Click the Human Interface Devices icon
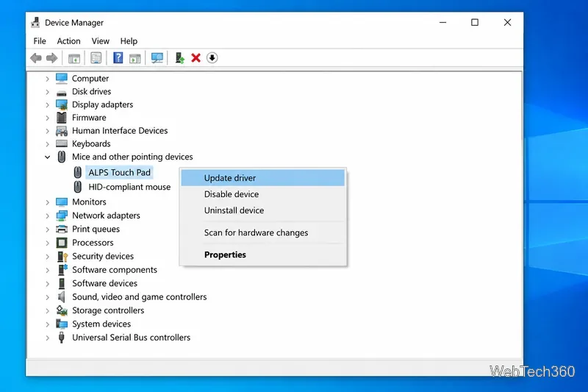This screenshot has width=588, height=392. 62,131
